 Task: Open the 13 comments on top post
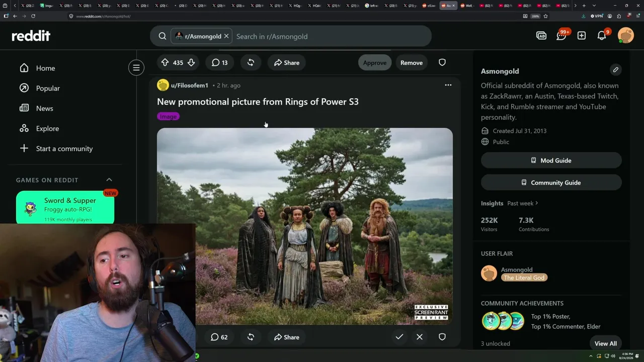point(219,62)
